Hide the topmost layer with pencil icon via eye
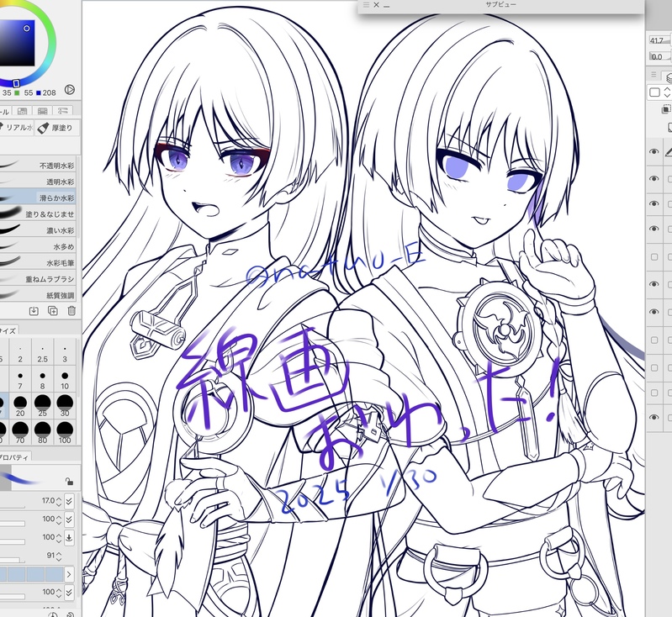Screen dimensions: 672x617 [x=654, y=151]
